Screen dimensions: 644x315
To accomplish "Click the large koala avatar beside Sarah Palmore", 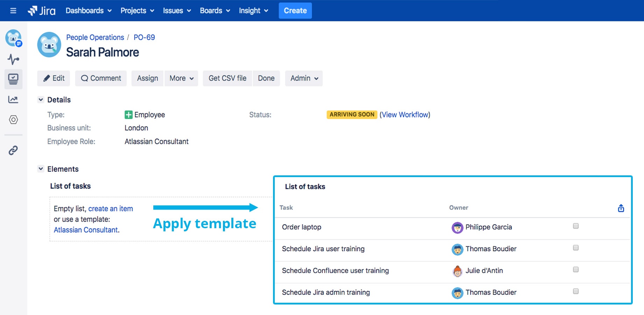I will click(49, 45).
